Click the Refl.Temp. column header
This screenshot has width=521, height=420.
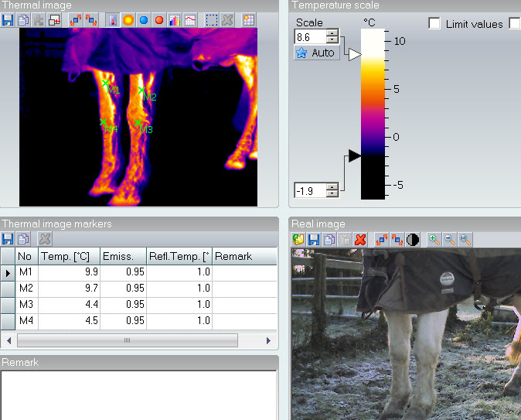coord(179,256)
